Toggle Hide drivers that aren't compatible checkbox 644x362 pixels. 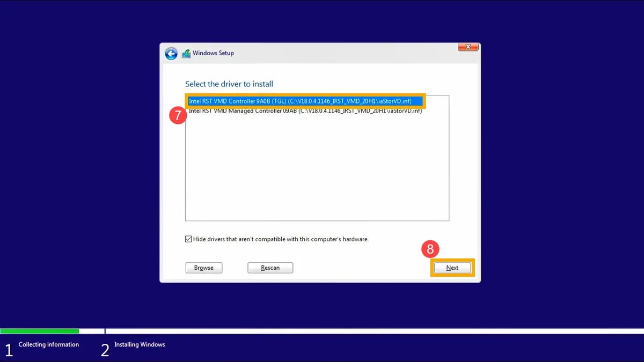click(188, 239)
